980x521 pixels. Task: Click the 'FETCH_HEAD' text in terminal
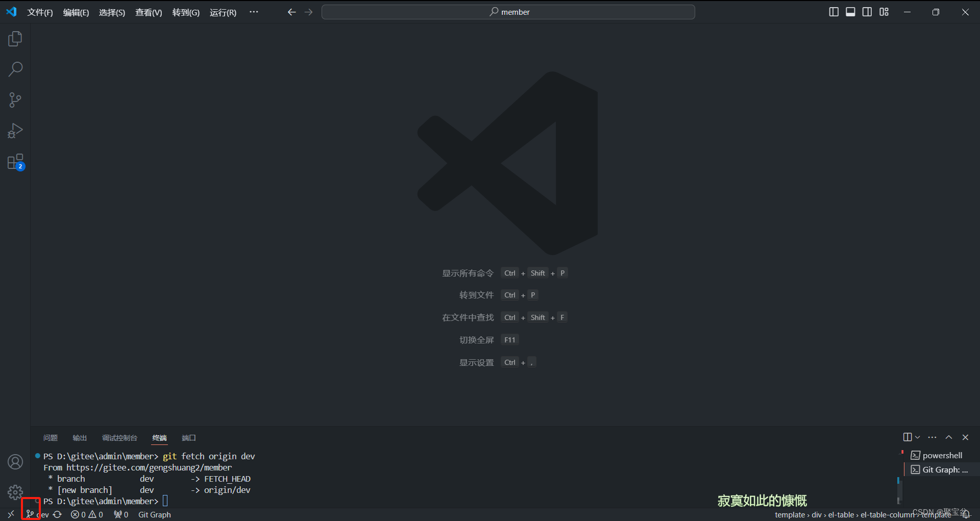(x=227, y=479)
